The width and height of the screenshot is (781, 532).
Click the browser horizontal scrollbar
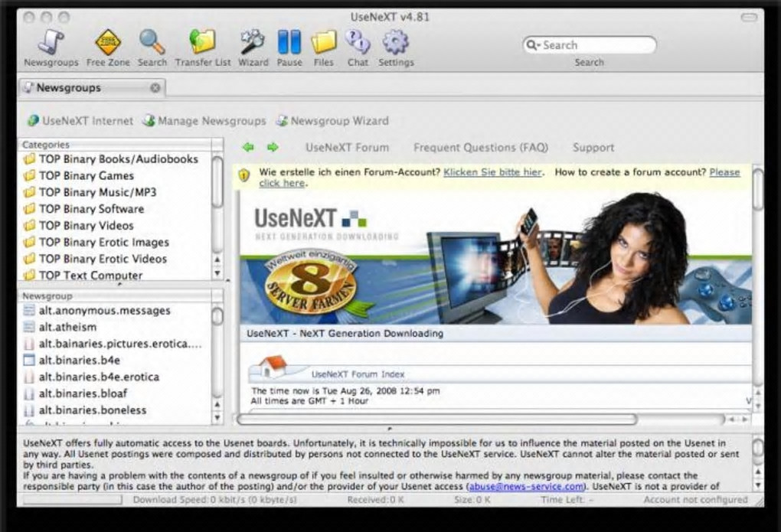tap(437, 419)
